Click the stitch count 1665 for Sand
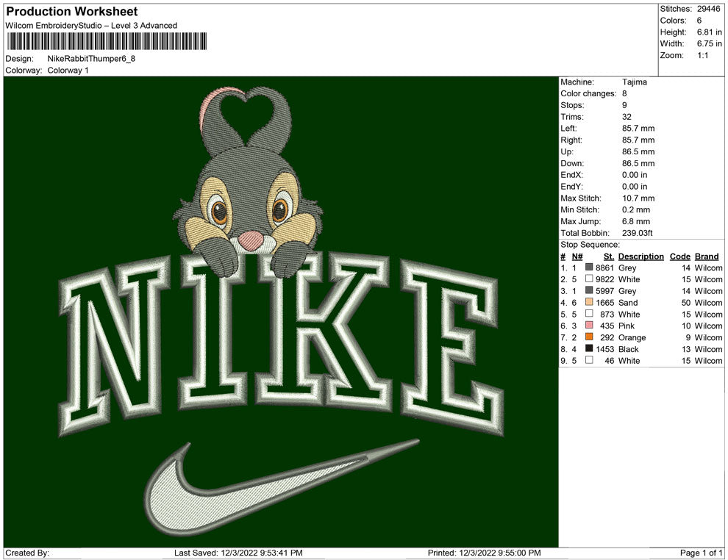The height and width of the screenshot is (560, 728). point(604,303)
